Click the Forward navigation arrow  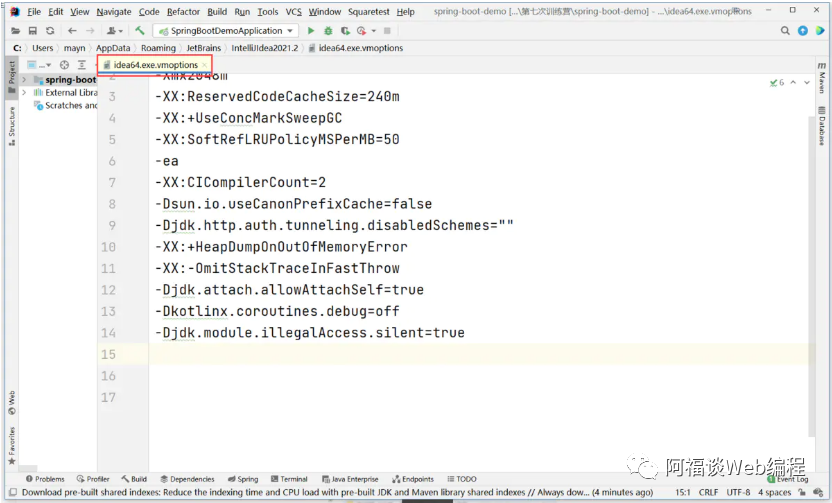[90, 31]
